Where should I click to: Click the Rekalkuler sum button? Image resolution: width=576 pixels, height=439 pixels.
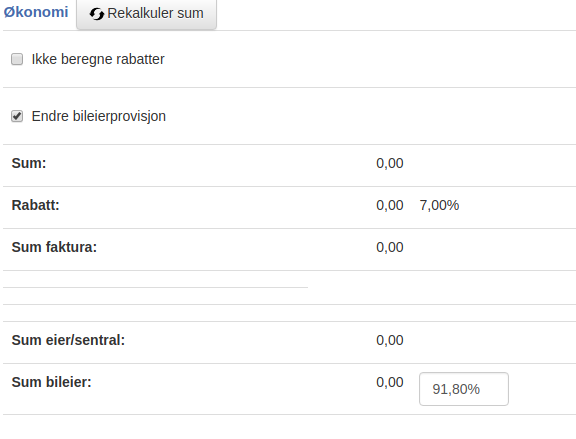147,14
